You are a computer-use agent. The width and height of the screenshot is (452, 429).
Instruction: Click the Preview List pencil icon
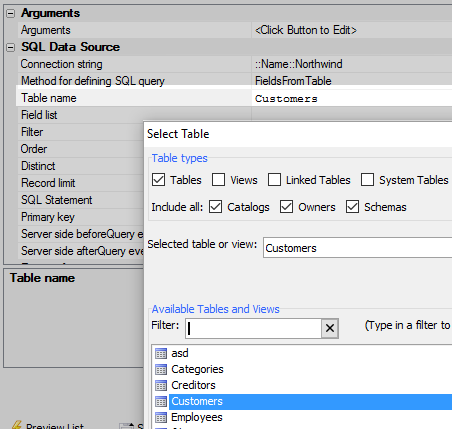(17, 425)
